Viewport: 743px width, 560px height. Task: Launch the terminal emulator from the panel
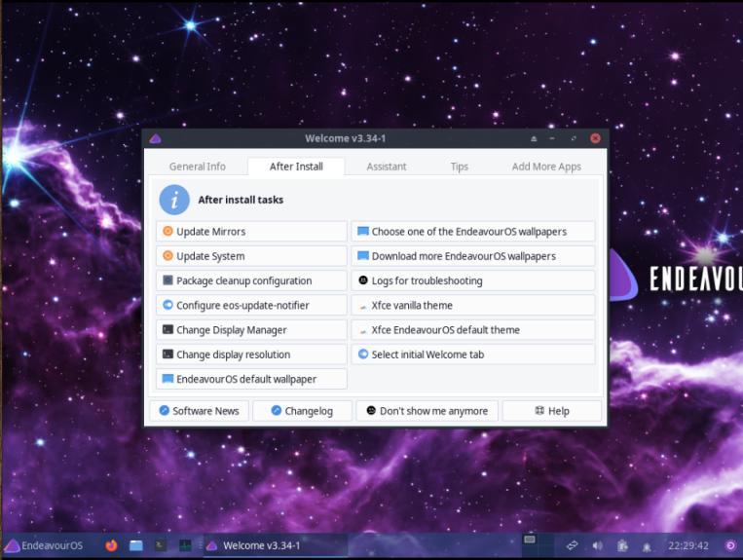(160, 545)
